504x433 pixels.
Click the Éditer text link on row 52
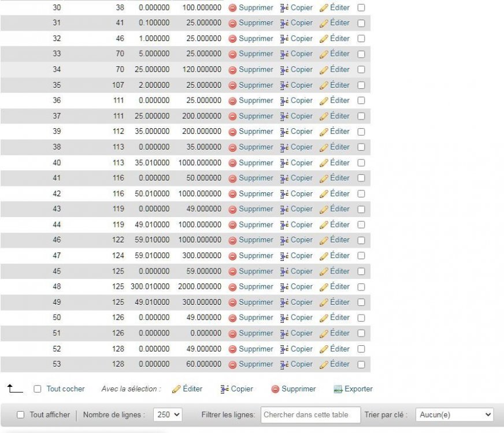tap(339, 349)
